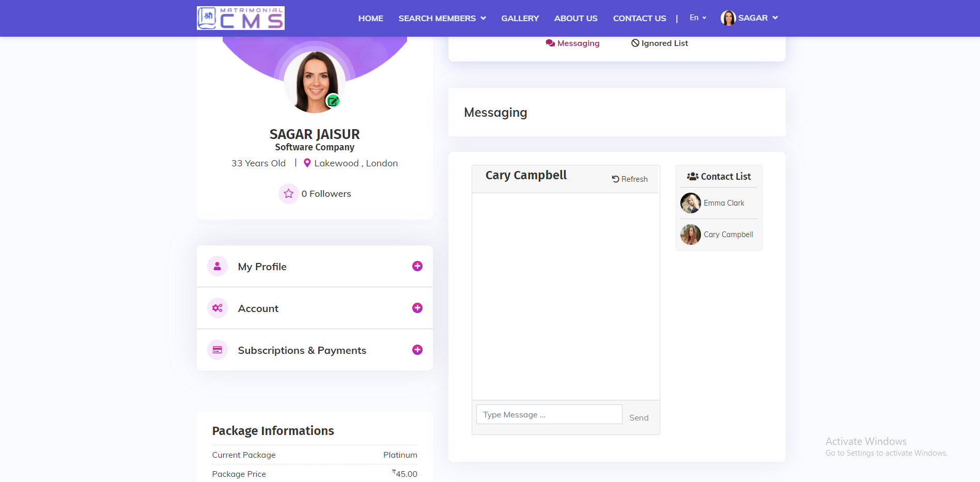Refresh the Cary Campbell conversation
Viewport: 980px width, 482px height.
630,179
